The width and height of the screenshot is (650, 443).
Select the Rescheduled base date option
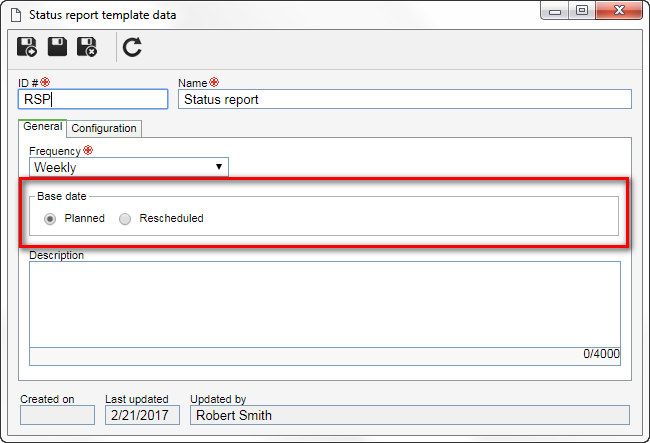125,219
